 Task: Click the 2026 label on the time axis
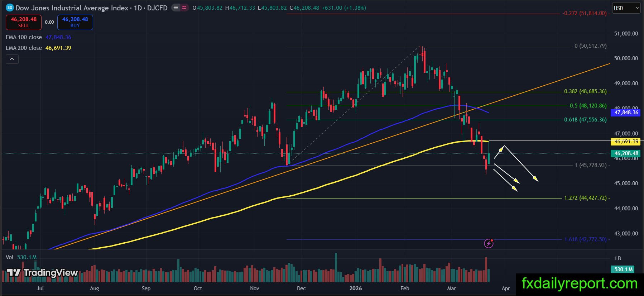tap(356, 288)
